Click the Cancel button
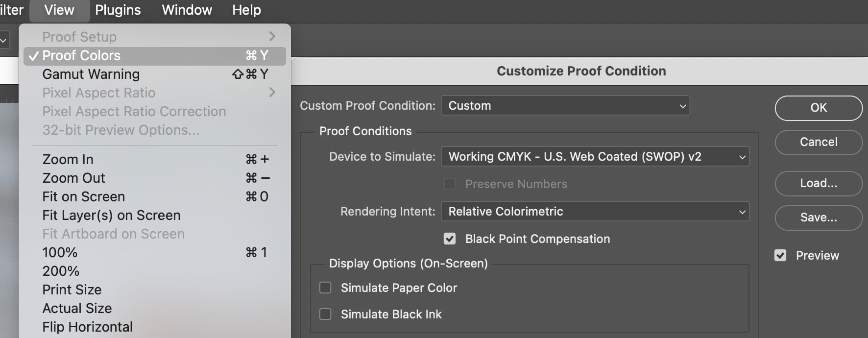 (x=818, y=142)
